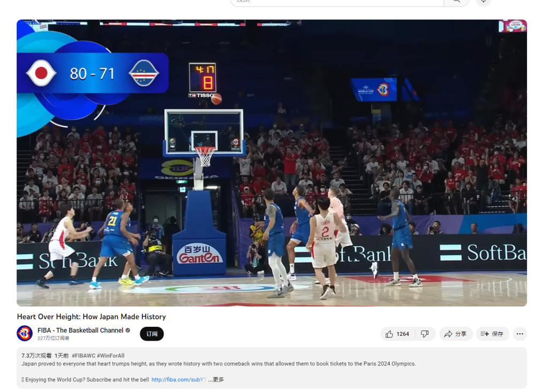Click verified badge beside FIBA channel name

point(128,330)
